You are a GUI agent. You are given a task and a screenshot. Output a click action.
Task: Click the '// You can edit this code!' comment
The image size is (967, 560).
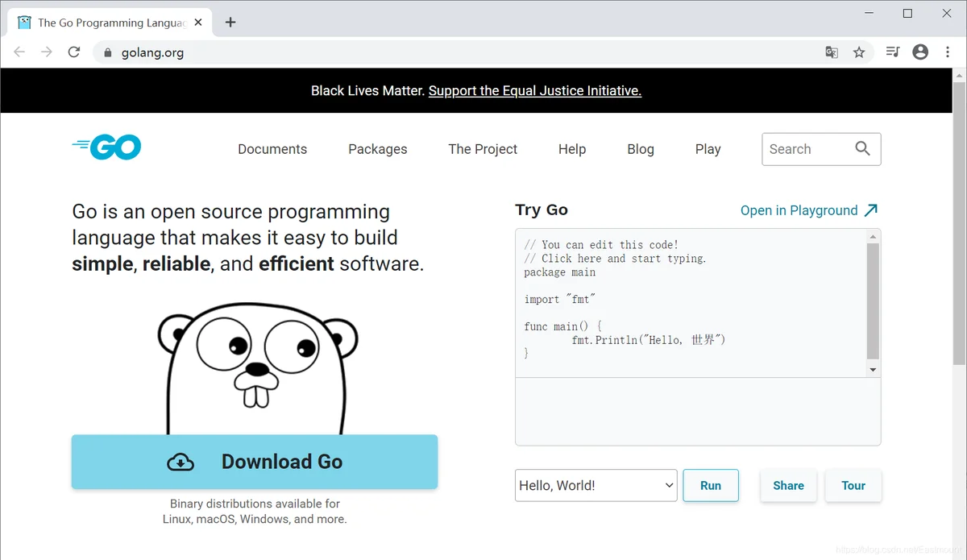[x=601, y=245]
